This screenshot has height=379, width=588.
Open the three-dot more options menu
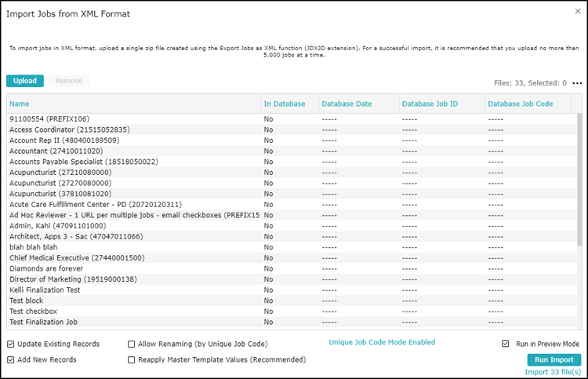[x=578, y=83]
